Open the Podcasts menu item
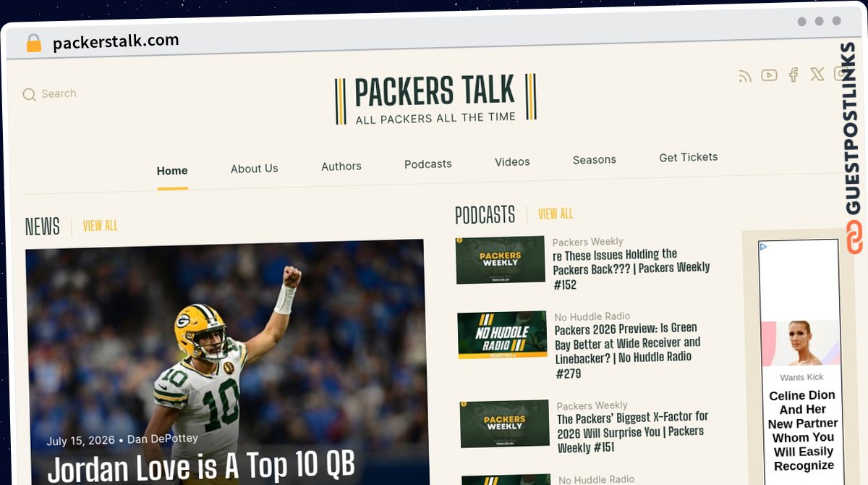The width and height of the screenshot is (868, 485). pyautogui.click(x=428, y=164)
